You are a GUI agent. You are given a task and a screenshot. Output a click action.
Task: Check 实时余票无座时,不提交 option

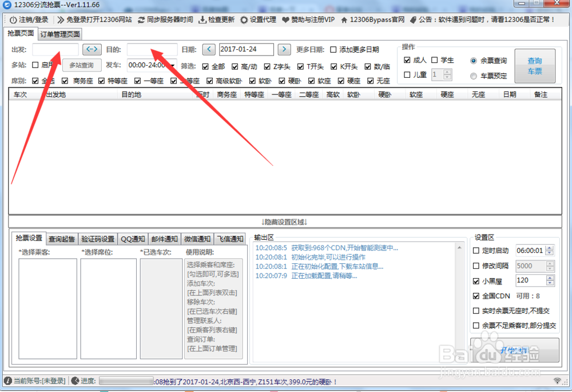pyautogui.click(x=476, y=311)
